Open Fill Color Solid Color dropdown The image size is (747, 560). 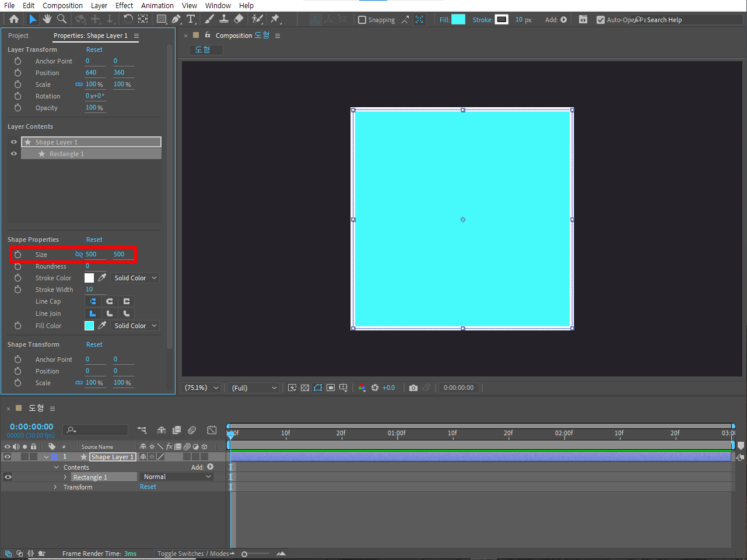click(136, 326)
